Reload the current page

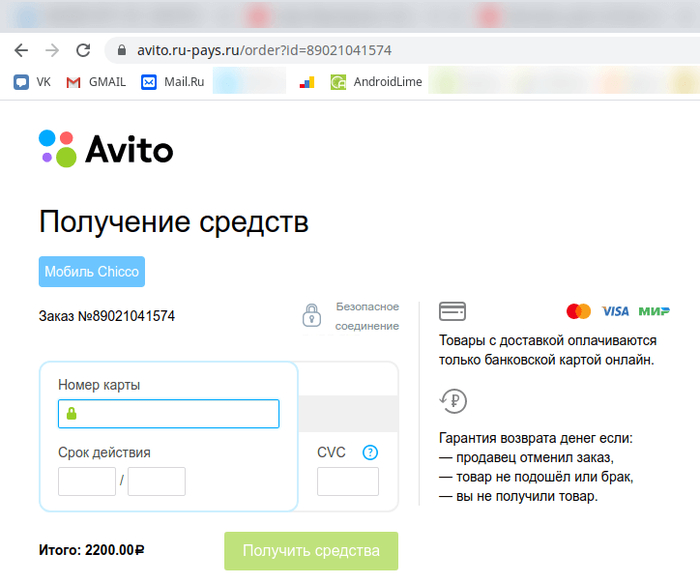83,50
